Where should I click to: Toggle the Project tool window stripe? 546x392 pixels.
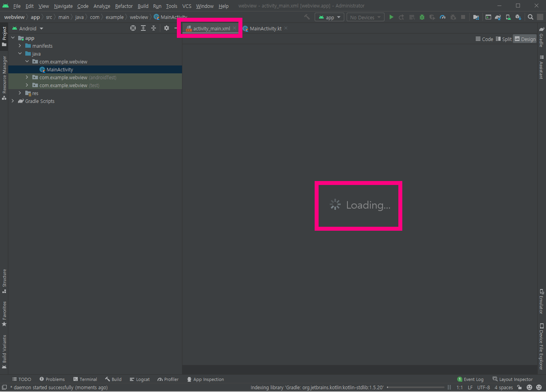pos(4,36)
